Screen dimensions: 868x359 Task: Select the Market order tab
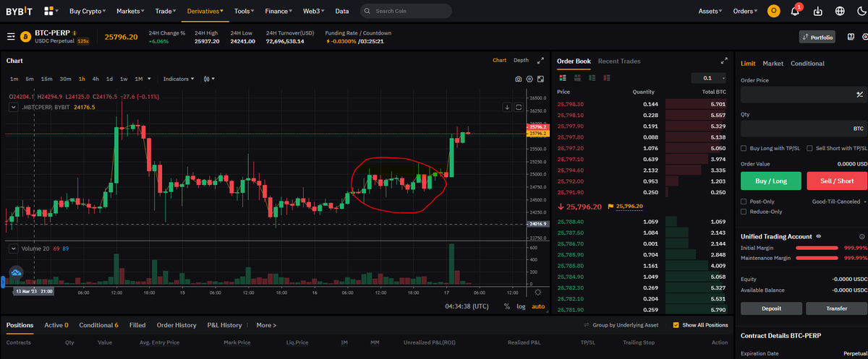pyautogui.click(x=773, y=64)
